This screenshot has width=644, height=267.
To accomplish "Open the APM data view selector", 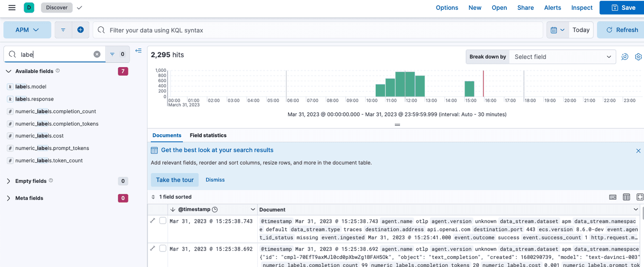I will (27, 30).
